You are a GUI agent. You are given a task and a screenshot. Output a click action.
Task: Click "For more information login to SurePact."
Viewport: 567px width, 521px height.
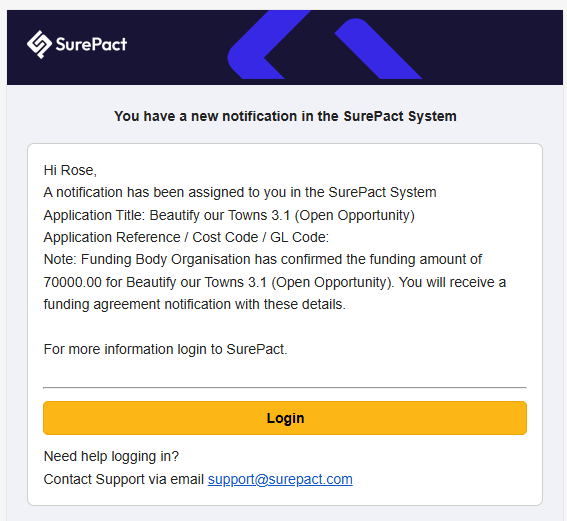pyautogui.click(x=165, y=350)
